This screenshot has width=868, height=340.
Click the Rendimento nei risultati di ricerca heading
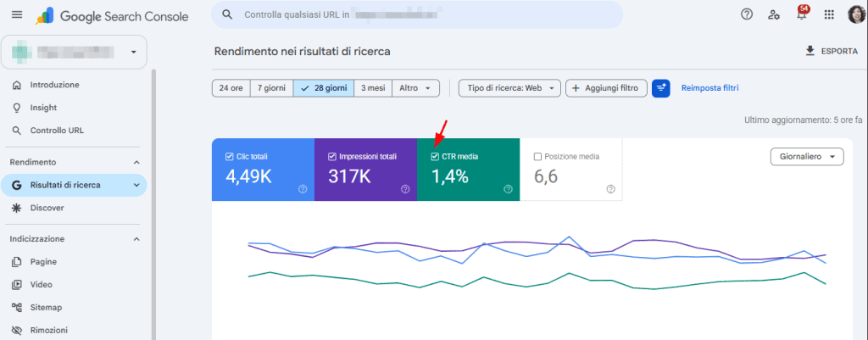tap(303, 52)
